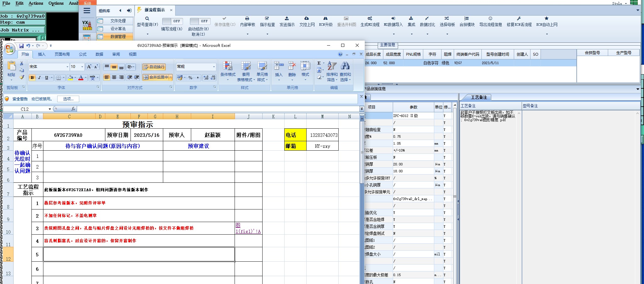
Task: Open Find and Select (查找和选择)
Action: [x=345, y=71]
